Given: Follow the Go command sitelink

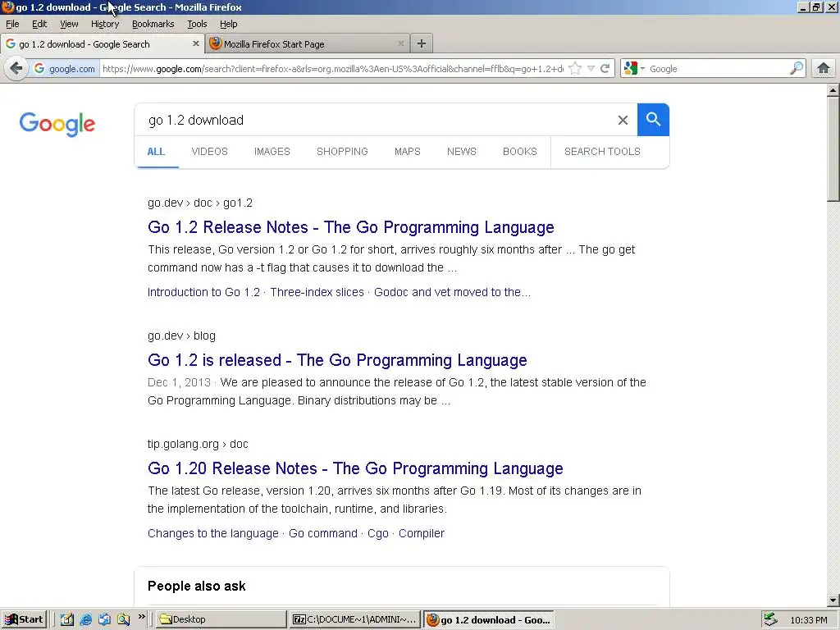Looking at the screenshot, I should click(x=323, y=533).
